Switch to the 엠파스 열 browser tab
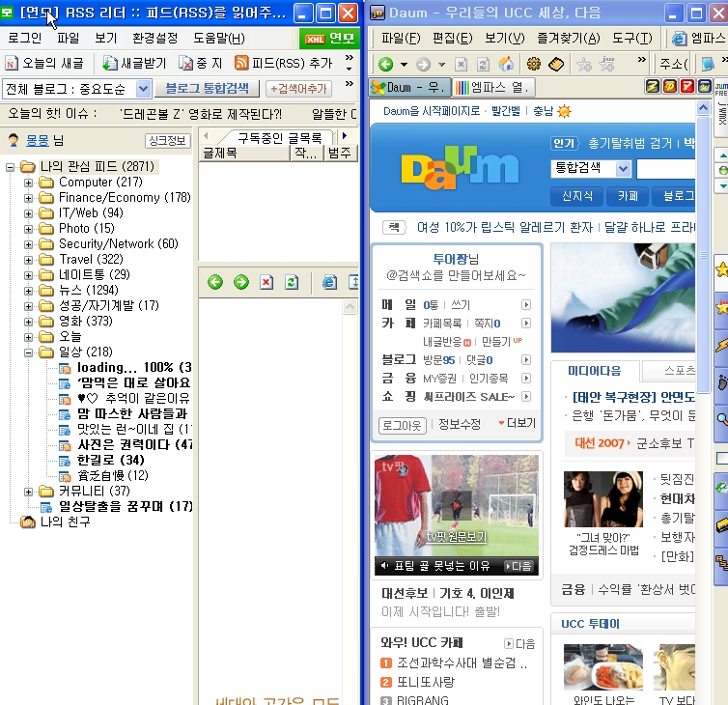 495,87
